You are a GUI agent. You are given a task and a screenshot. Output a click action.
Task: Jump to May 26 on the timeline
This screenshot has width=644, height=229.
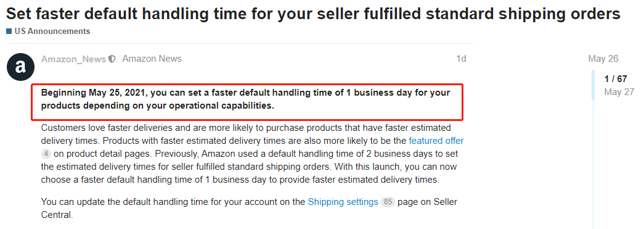[x=603, y=59]
